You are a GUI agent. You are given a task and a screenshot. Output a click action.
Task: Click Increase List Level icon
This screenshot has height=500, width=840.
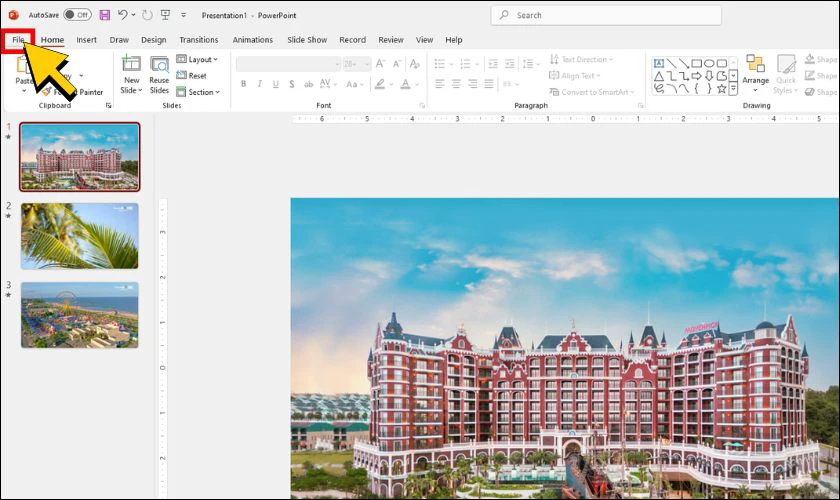(x=509, y=64)
